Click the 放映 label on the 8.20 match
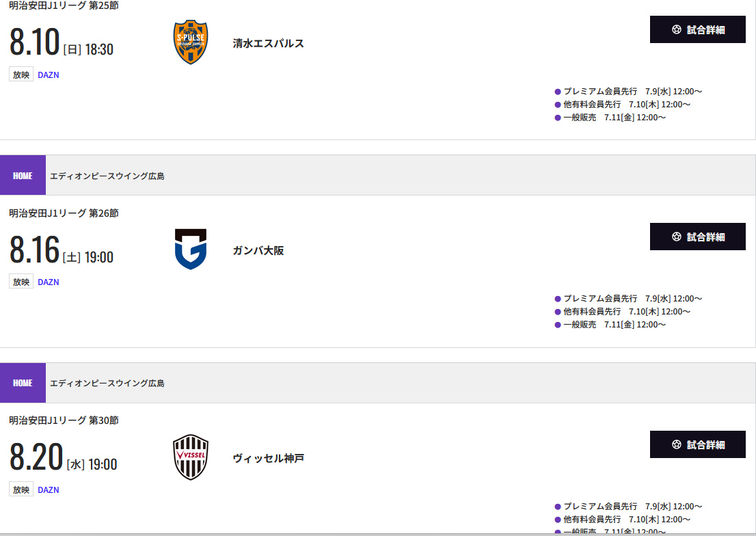The width and height of the screenshot is (756, 536). (x=21, y=490)
